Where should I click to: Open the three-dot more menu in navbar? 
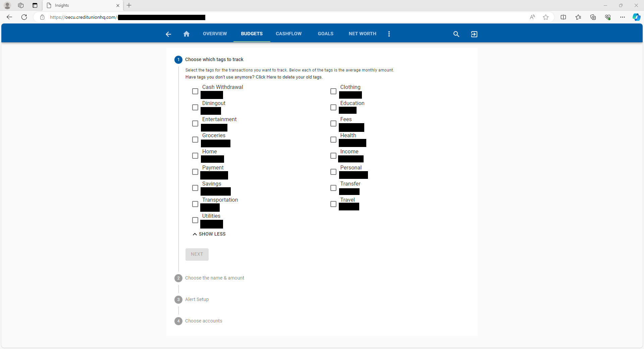[389, 34]
